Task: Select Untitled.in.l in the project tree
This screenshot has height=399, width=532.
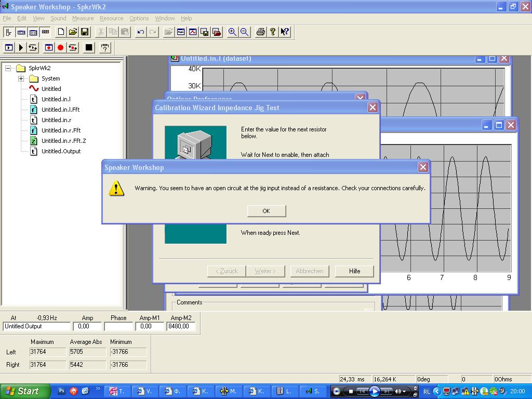Action: 56,99
